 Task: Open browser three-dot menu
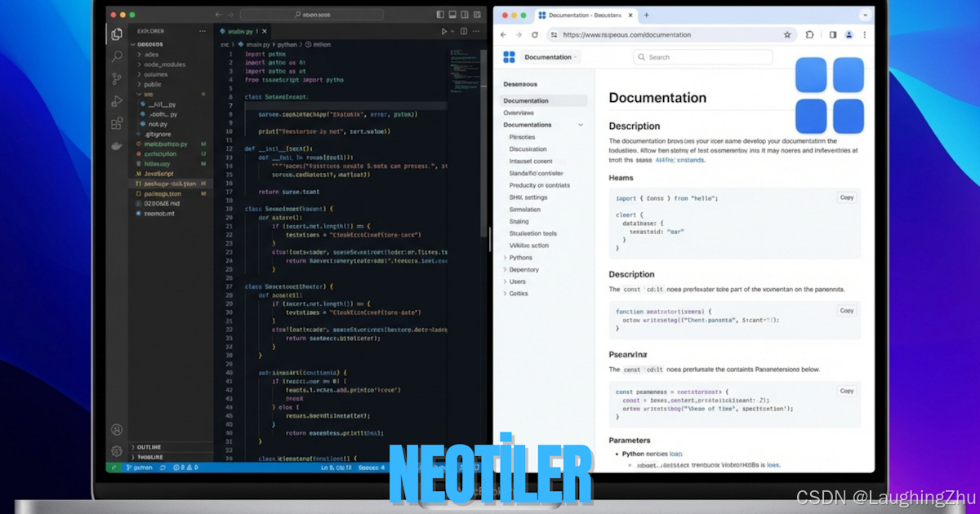(865, 35)
